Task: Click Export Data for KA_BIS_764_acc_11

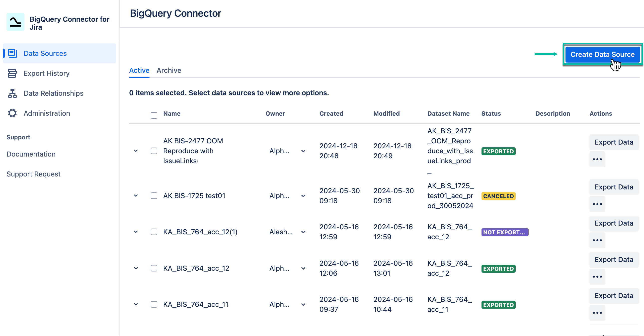Action: [x=614, y=296]
